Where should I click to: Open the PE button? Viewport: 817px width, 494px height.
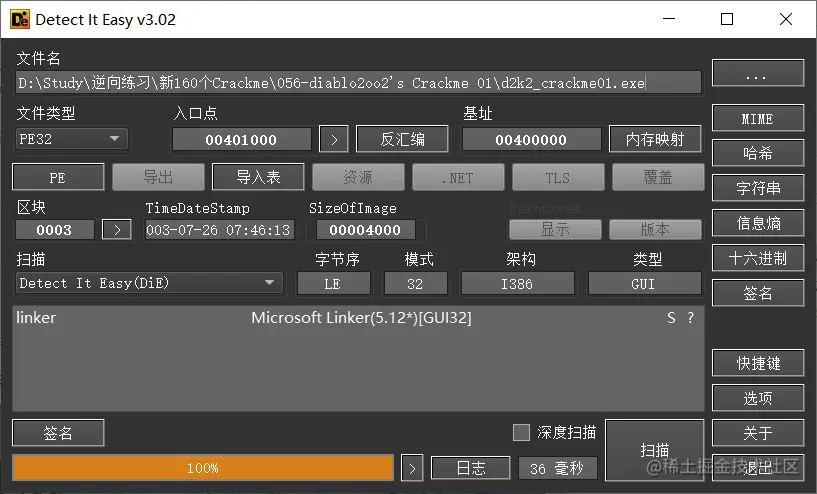click(x=58, y=177)
